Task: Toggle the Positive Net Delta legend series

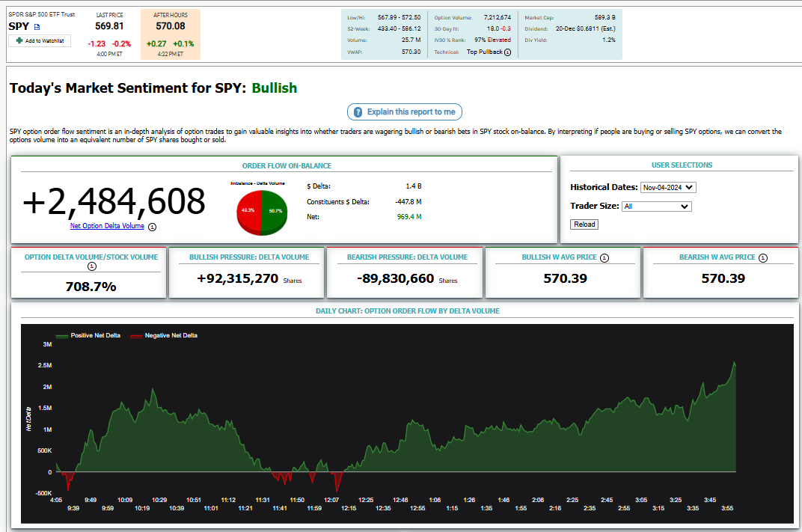Action: pos(88,335)
